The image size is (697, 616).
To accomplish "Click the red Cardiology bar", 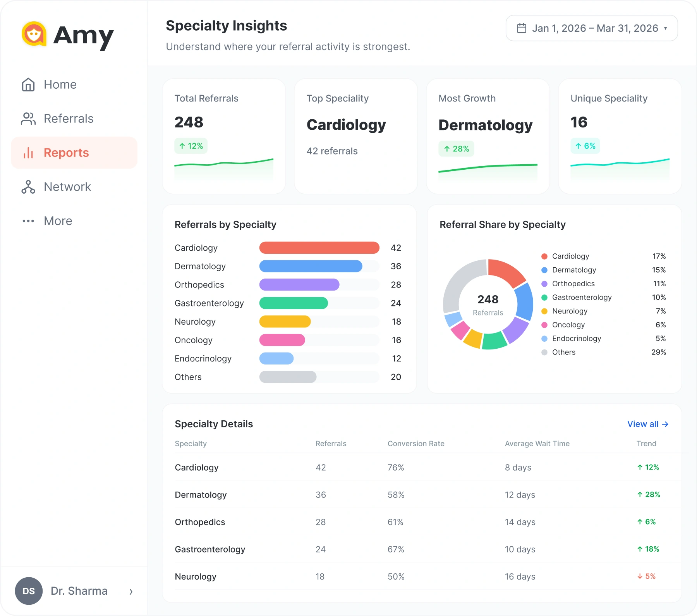I will point(319,248).
